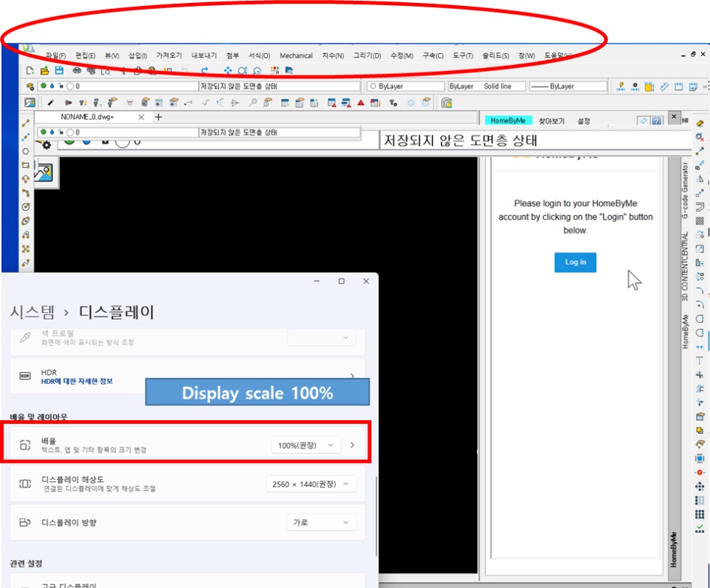The image size is (710, 588).
Task: Open the Mechanical menu
Action: pyautogui.click(x=296, y=55)
